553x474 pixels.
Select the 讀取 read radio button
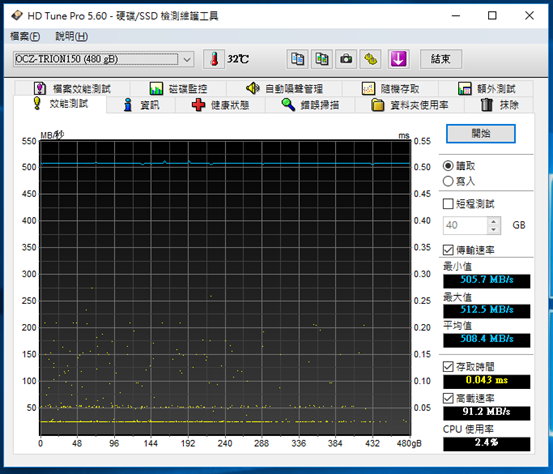448,166
